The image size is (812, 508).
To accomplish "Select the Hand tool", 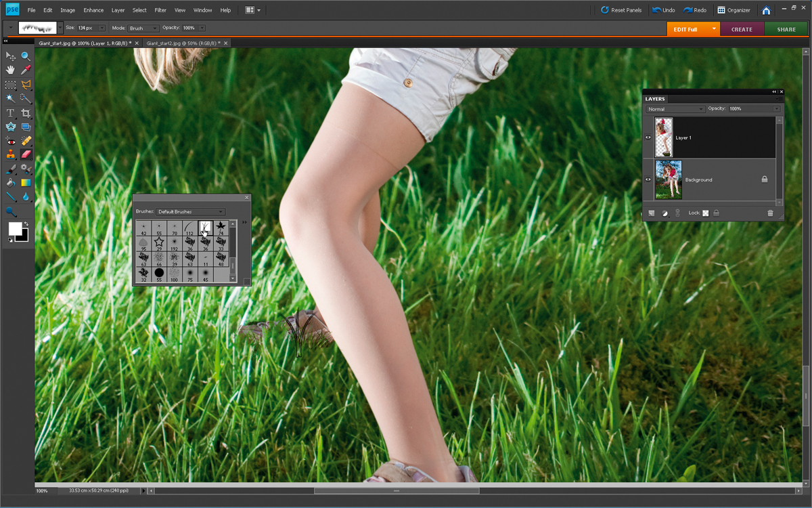I will 11,70.
